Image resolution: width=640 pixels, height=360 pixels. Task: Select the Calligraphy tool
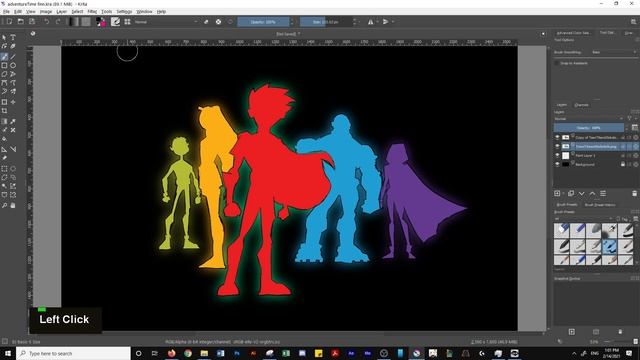pos(13,46)
